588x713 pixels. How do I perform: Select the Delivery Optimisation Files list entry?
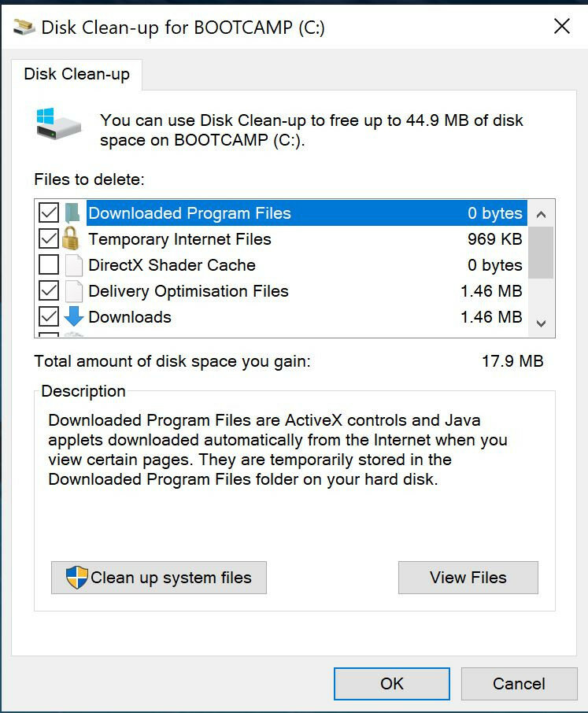click(307, 291)
